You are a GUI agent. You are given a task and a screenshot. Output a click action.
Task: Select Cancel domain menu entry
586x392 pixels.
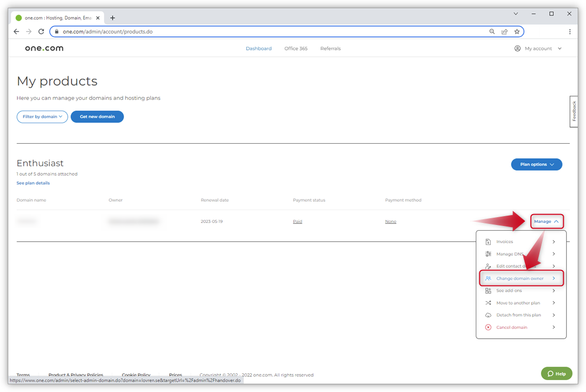(521, 327)
